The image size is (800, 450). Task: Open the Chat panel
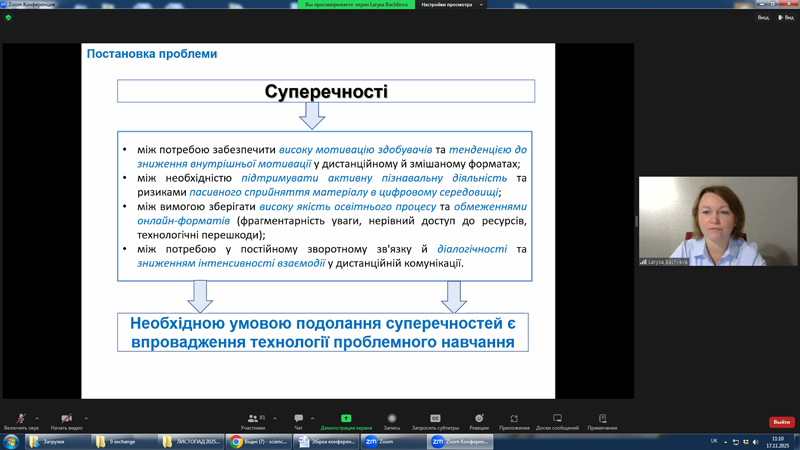(x=298, y=419)
